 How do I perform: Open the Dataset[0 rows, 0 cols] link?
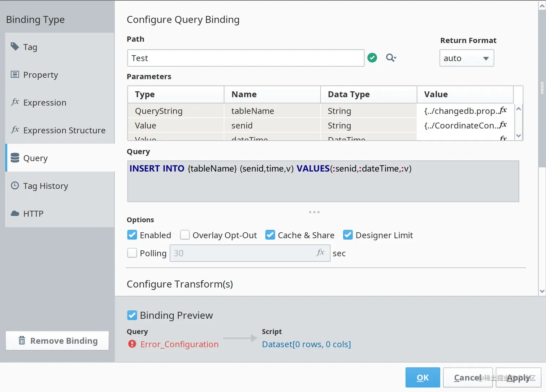click(x=306, y=344)
